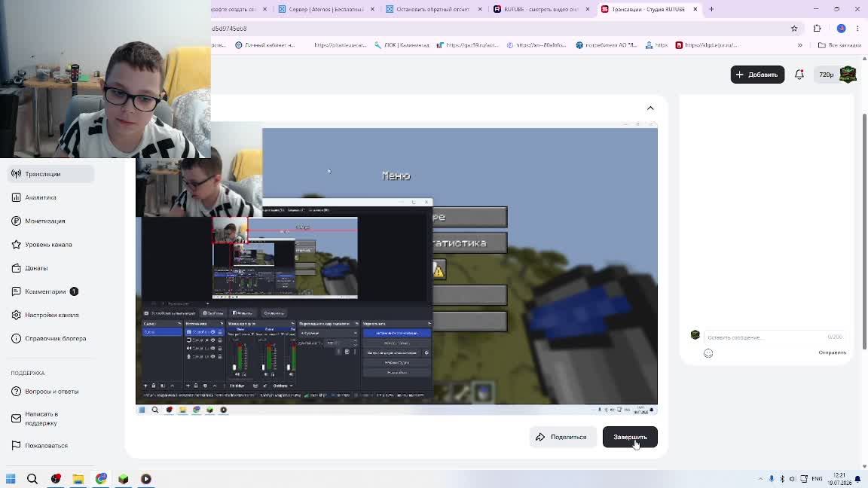The width and height of the screenshot is (868, 488).
Task: Click the Добавить button
Action: point(757,75)
